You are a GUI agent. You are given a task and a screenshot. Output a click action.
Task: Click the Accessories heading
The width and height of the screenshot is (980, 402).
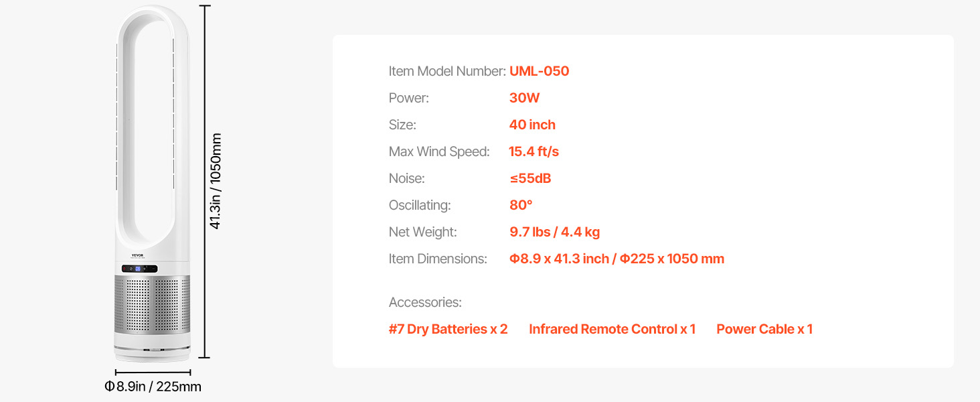pos(425,302)
